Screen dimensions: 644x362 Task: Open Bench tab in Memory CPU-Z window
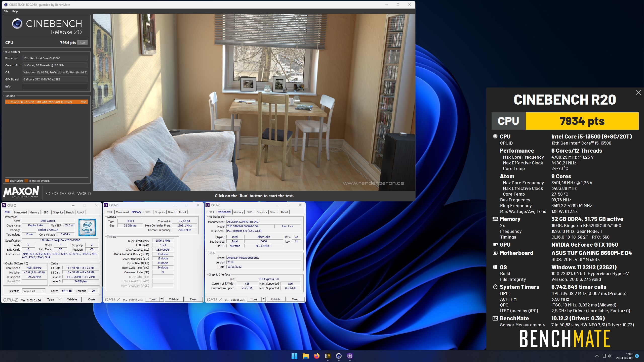(172, 212)
